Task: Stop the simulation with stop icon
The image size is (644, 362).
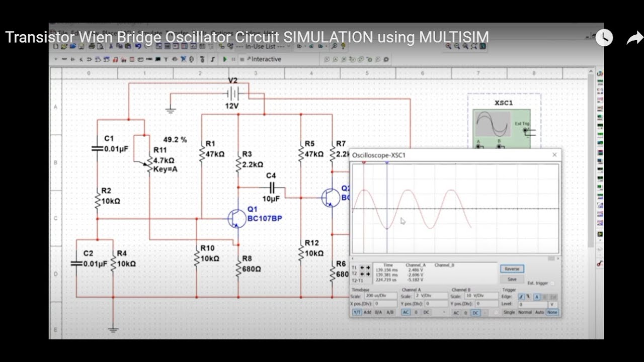Action: click(x=242, y=59)
